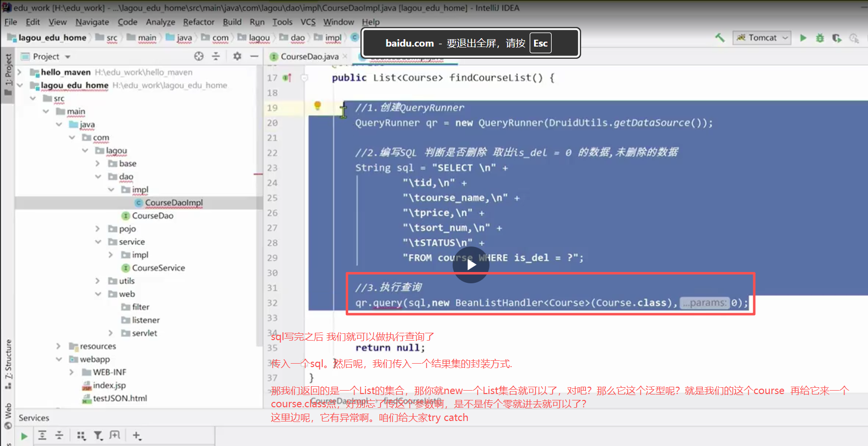Collapse all in Services toolbar
868x446 pixels.
(x=59, y=435)
